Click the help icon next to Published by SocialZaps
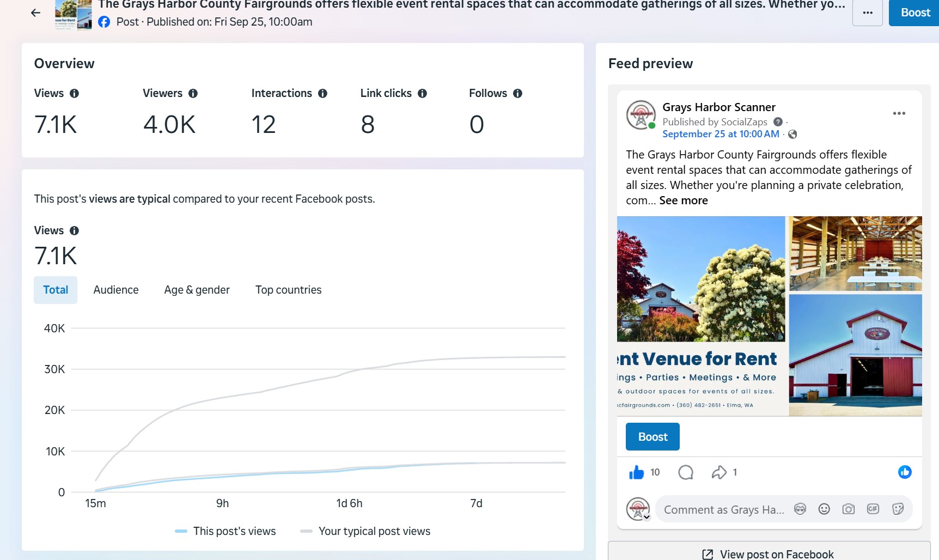The height and width of the screenshot is (560, 939). click(778, 122)
